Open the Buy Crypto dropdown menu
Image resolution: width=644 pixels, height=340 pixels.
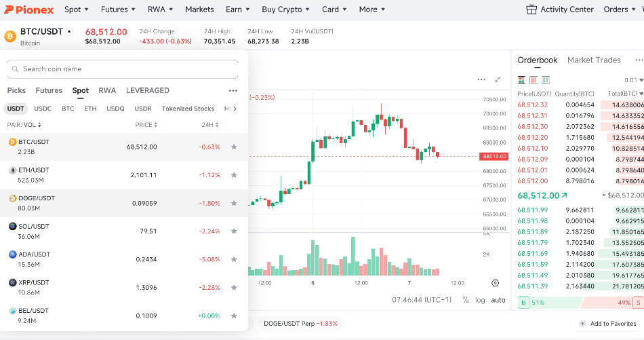coord(286,9)
